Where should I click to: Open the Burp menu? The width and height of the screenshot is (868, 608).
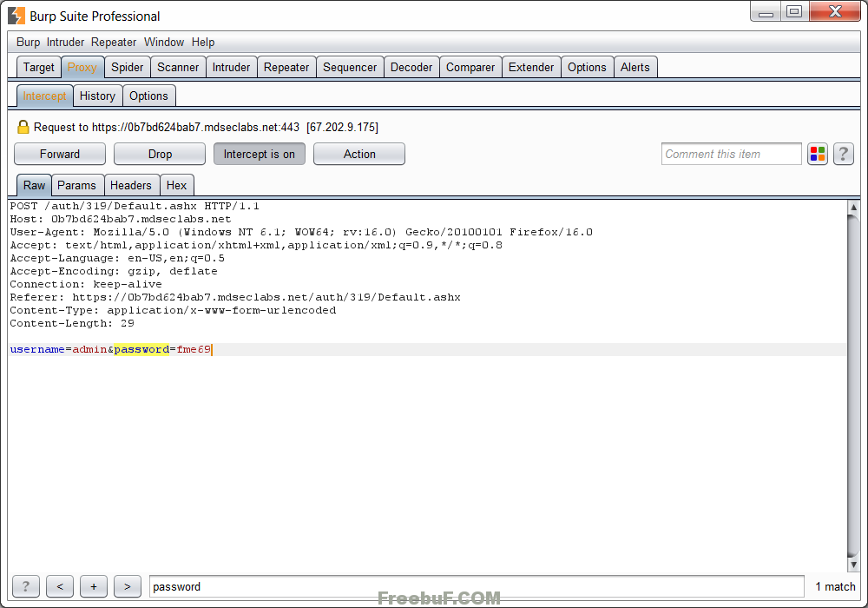coord(29,42)
